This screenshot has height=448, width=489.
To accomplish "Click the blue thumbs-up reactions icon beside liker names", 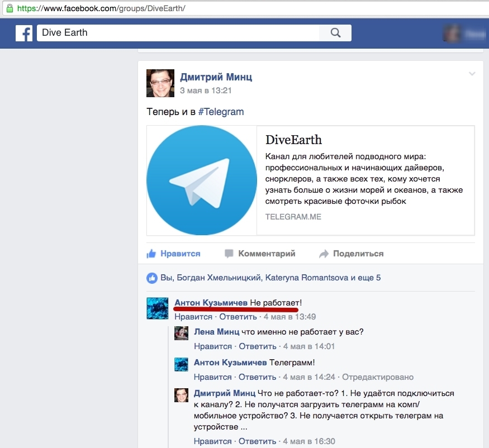I will 152,278.
